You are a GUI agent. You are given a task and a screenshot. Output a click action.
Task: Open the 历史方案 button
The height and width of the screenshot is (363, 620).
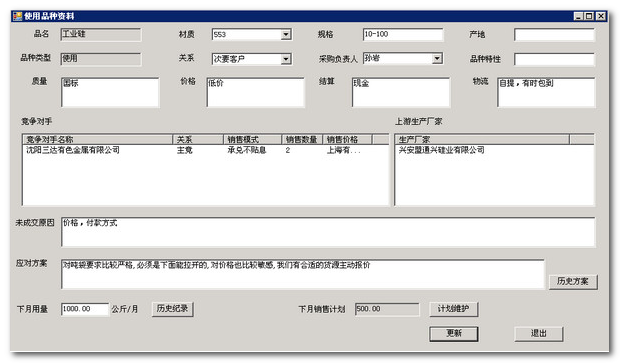[573, 282]
